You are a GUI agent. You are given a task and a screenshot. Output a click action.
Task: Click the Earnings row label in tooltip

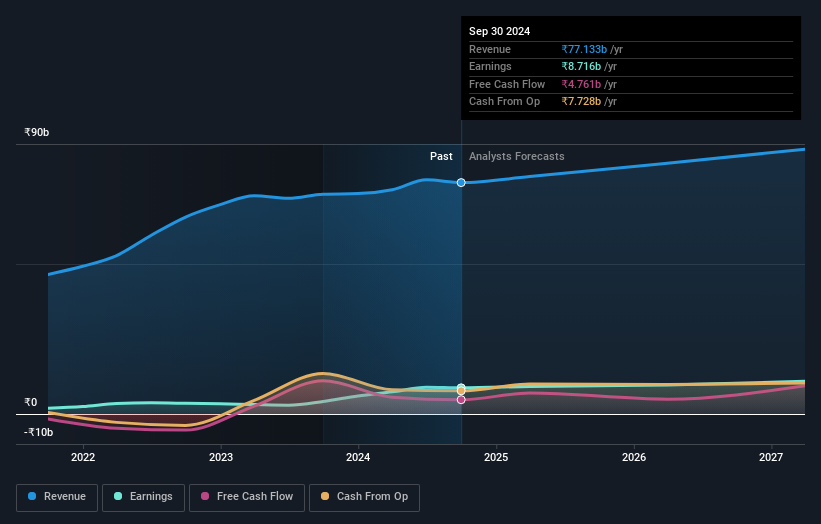click(x=490, y=66)
